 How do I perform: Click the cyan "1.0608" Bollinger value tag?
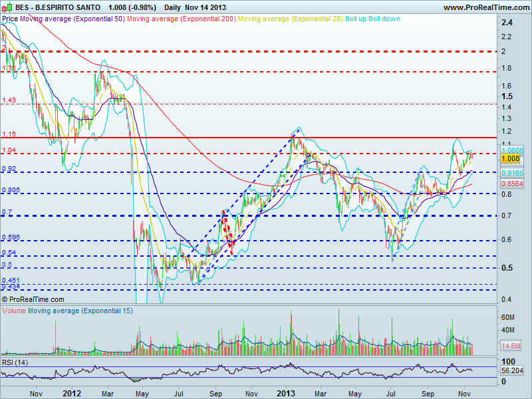(x=512, y=150)
